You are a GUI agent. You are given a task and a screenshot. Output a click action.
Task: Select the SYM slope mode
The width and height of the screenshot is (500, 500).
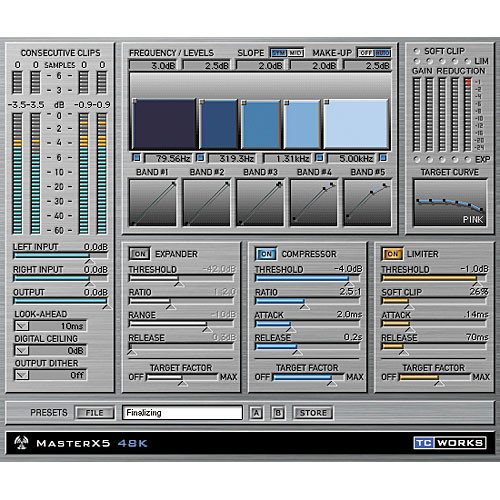279,53
